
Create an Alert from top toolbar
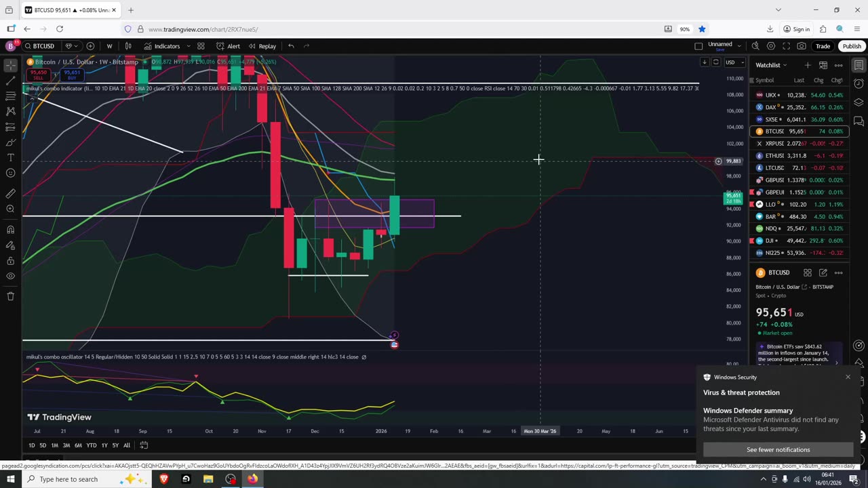point(228,46)
